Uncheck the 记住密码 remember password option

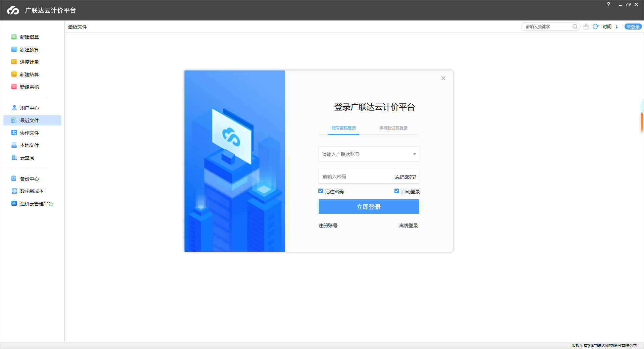[x=321, y=191]
